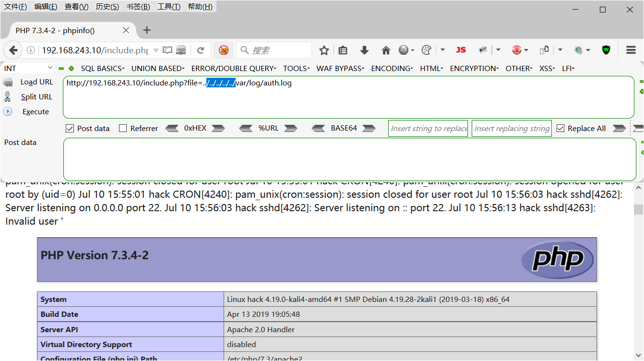The image size is (644, 361).
Task: Open the 编辑(E) menu
Action: [46, 7]
